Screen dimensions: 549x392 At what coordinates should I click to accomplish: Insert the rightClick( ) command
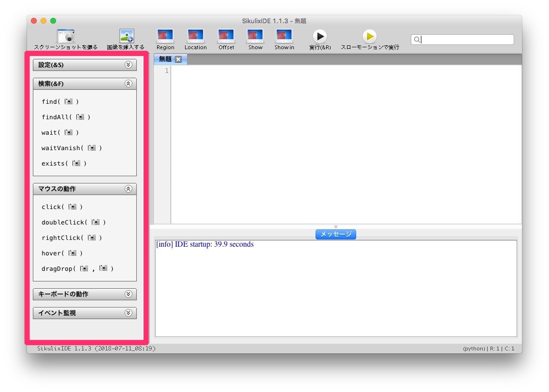72,238
